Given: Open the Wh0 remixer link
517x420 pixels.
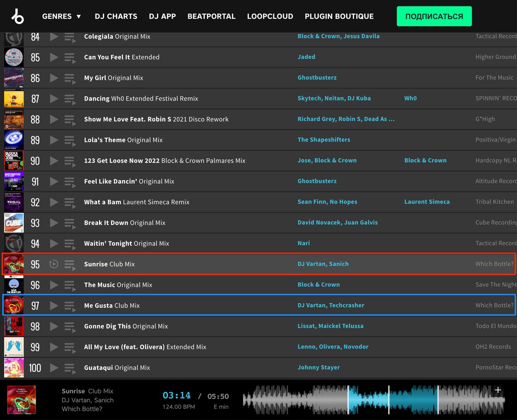Looking at the screenshot, I should 410,98.
